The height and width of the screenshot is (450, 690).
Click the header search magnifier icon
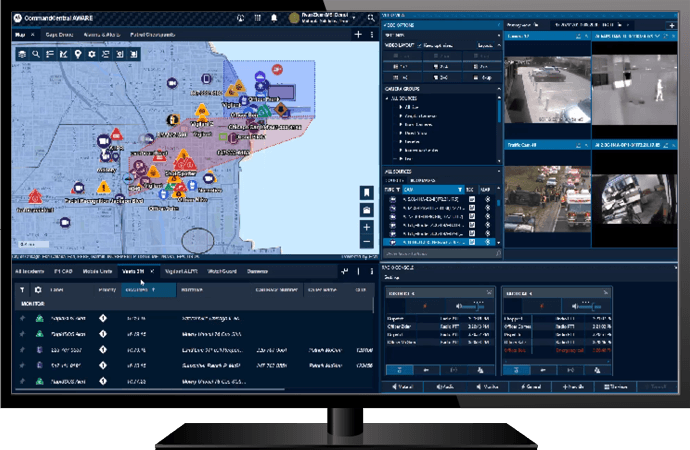tap(371, 18)
